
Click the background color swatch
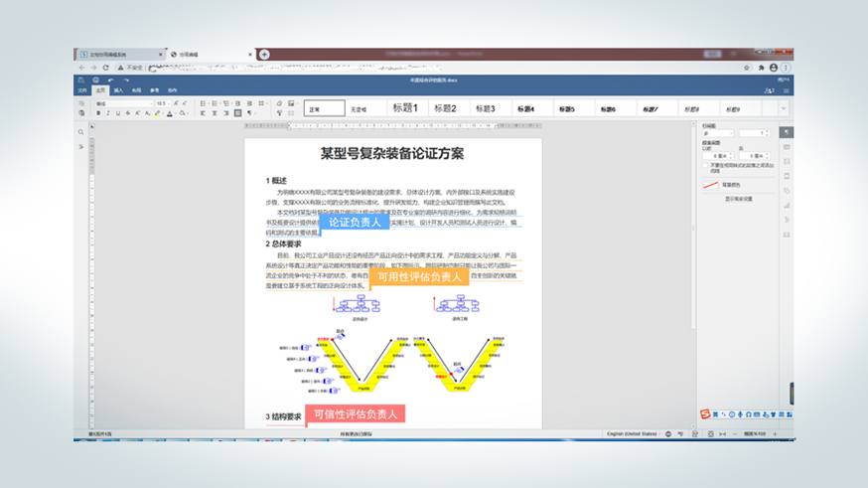710,184
